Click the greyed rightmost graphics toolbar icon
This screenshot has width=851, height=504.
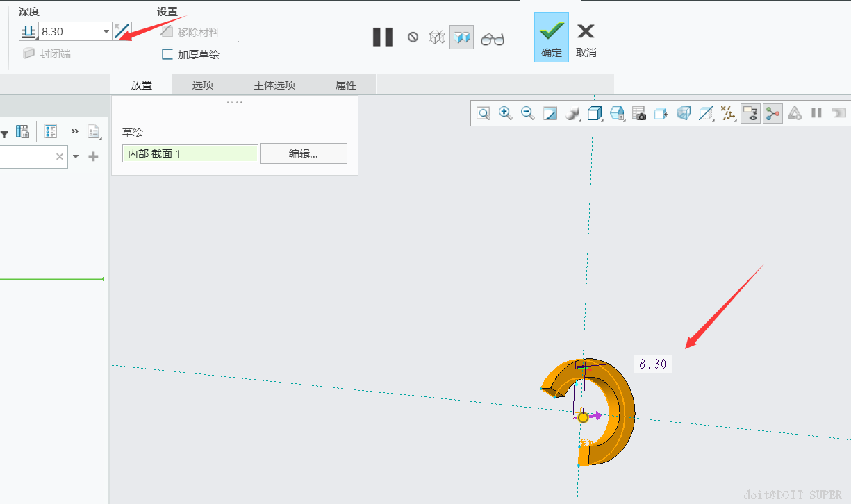838,113
